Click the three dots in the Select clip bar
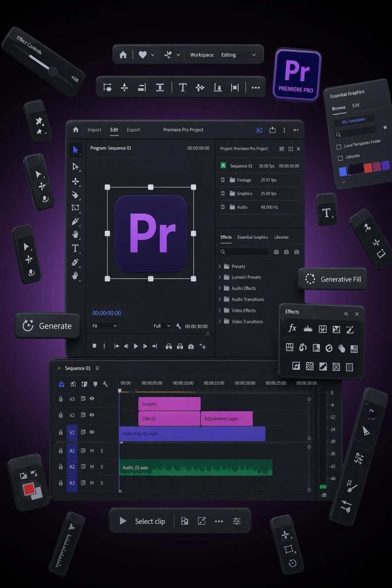 [x=219, y=521]
